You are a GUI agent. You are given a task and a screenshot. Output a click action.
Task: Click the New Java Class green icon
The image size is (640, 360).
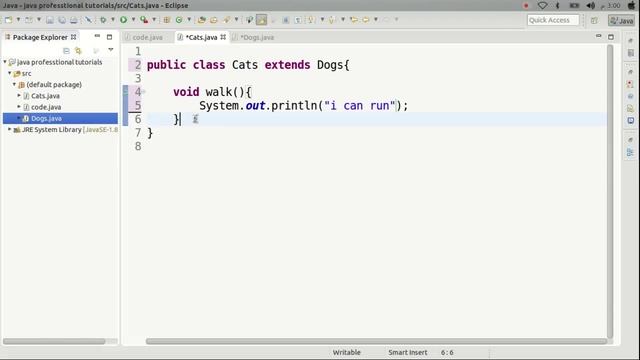179,20
